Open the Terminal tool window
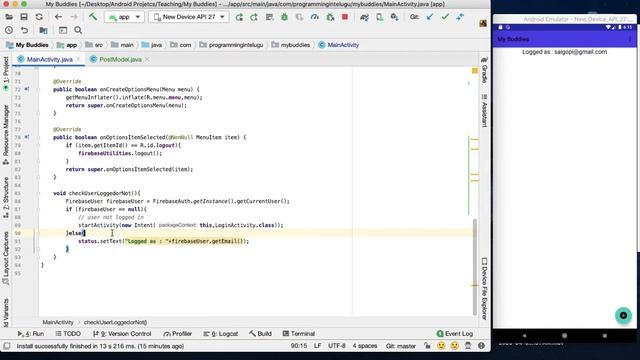Screen dimensions: 640x360 click(299, 333)
